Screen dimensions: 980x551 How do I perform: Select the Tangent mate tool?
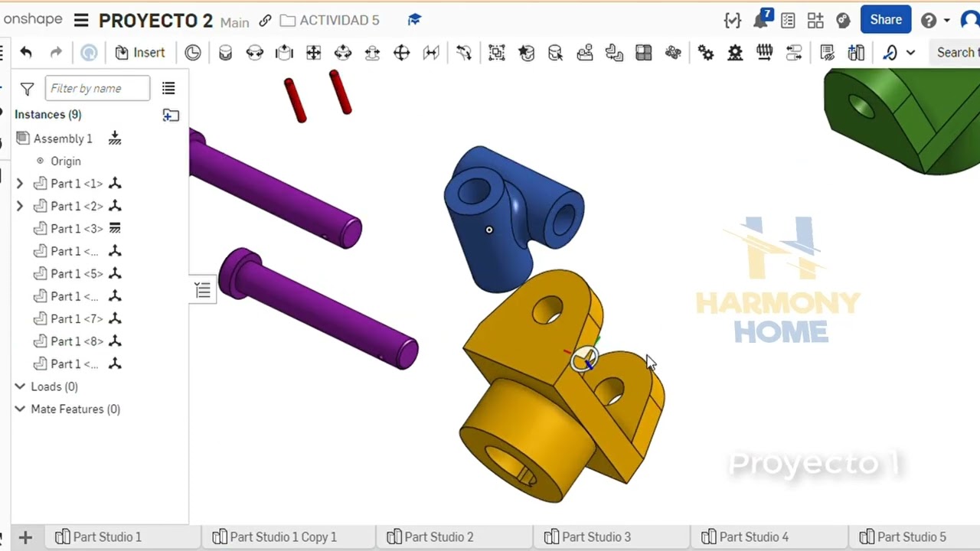(463, 52)
